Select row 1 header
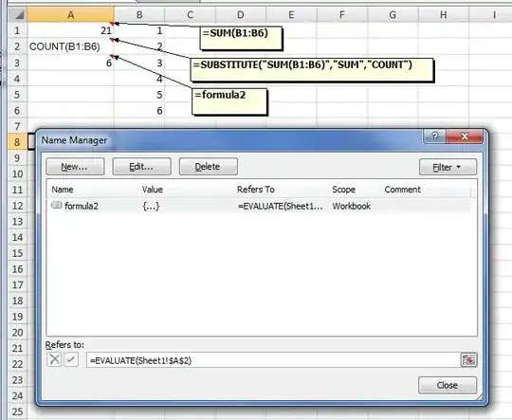Image resolution: width=512 pixels, height=420 pixels. point(17,30)
